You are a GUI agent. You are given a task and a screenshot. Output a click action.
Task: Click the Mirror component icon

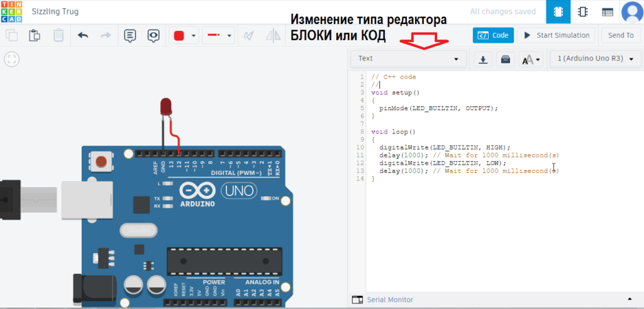click(x=273, y=36)
